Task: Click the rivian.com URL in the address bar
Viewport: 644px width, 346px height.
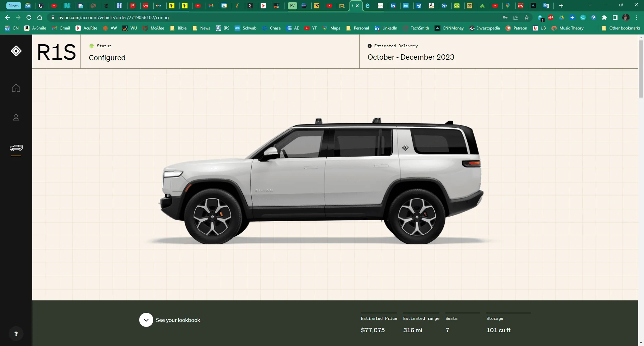Action: click(113, 17)
